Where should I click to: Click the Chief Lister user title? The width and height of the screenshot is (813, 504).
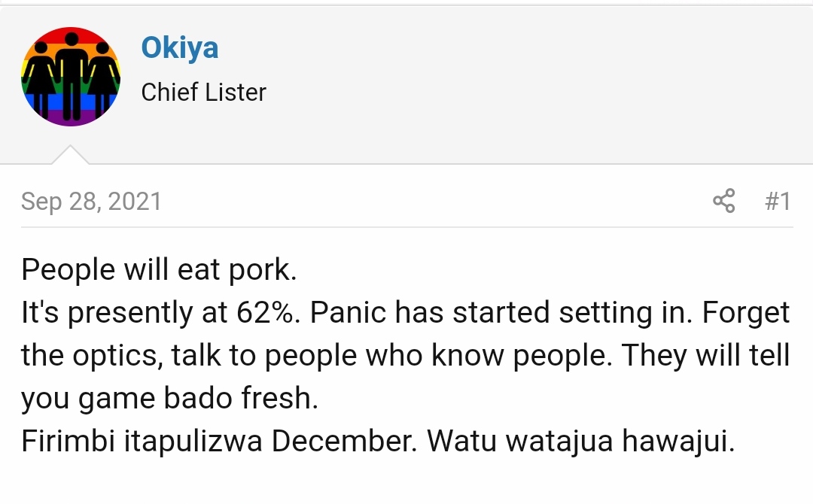[x=203, y=93]
